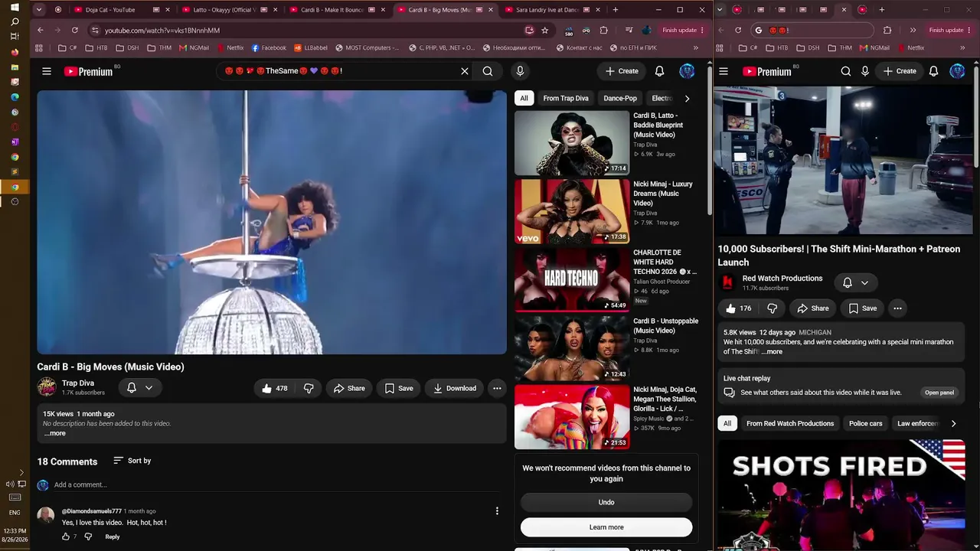980x551 pixels.
Task: Go to YouTube Premium home in left window
Action: pyautogui.click(x=88, y=71)
